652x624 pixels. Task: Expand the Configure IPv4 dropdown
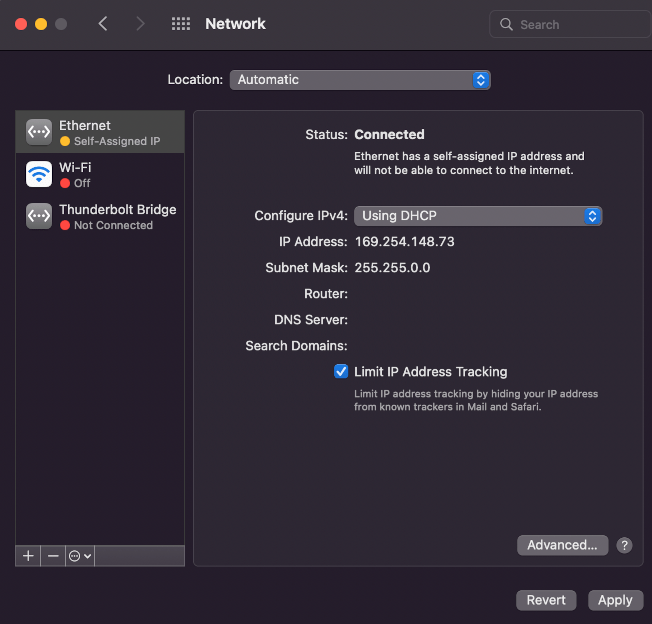tap(478, 216)
